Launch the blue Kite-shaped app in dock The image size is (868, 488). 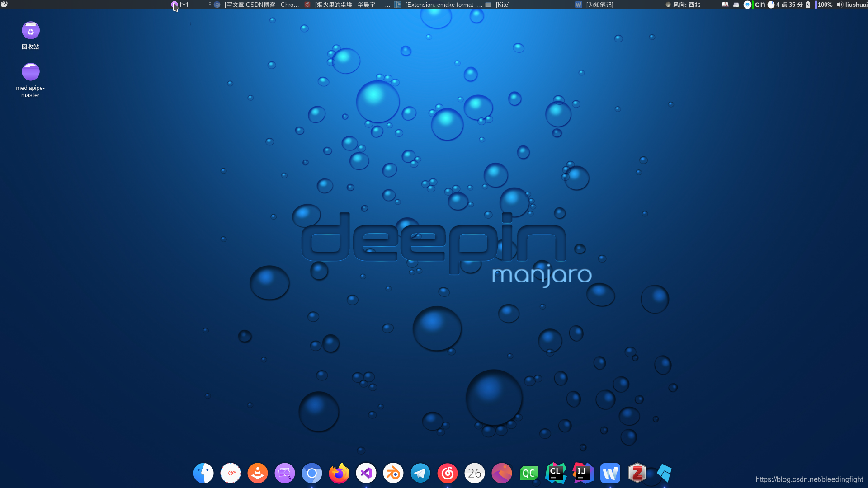point(664,473)
